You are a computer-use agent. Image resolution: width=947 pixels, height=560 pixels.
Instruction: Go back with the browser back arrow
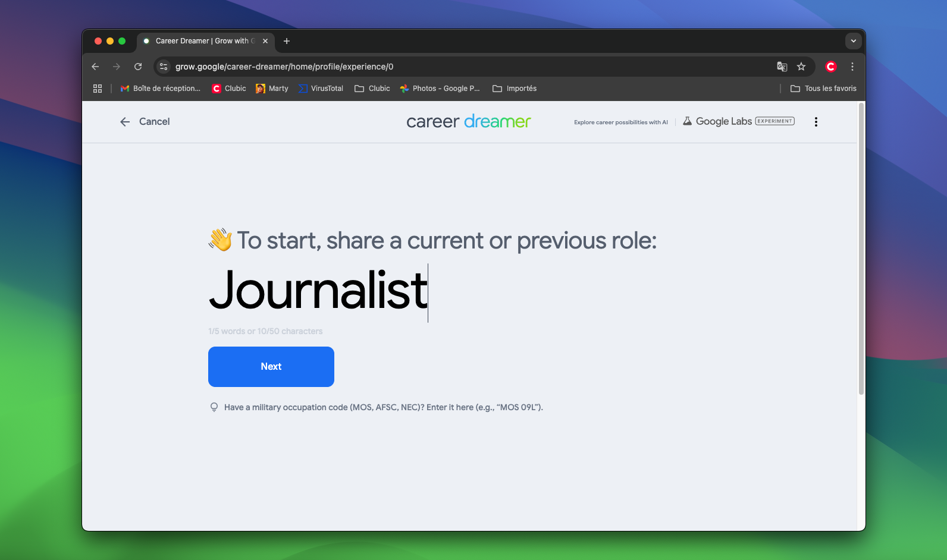point(95,67)
